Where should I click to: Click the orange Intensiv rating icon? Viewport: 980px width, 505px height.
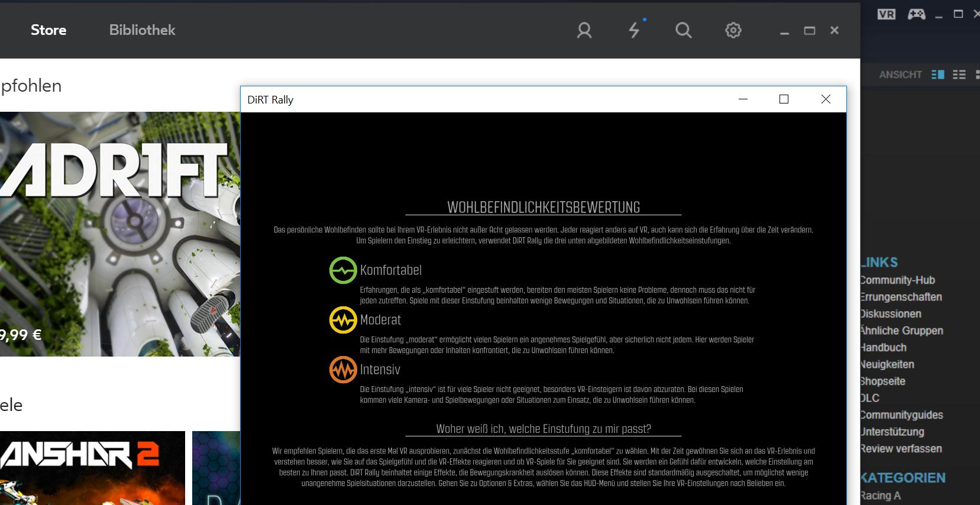tap(343, 370)
